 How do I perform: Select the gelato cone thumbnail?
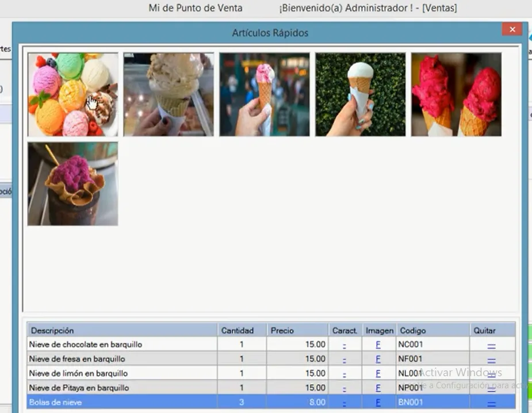(169, 94)
